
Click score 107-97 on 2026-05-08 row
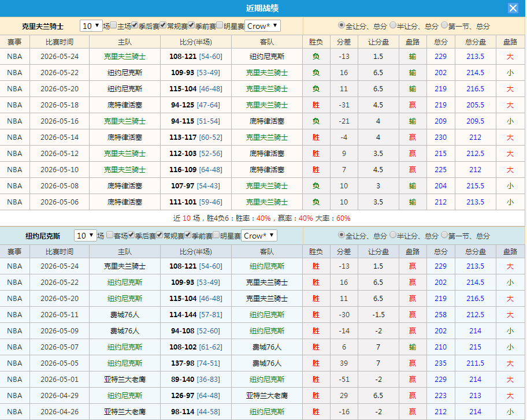(183, 186)
